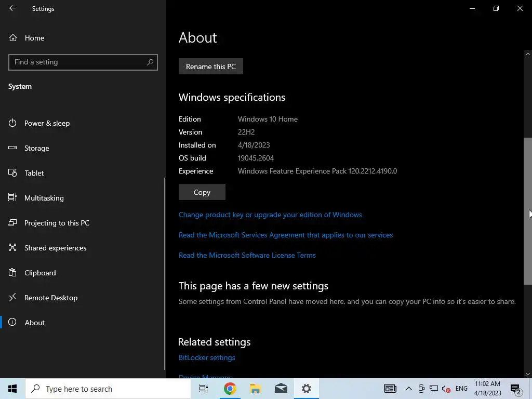Click the Windows specifications heading
532x399 pixels.
pos(232,97)
